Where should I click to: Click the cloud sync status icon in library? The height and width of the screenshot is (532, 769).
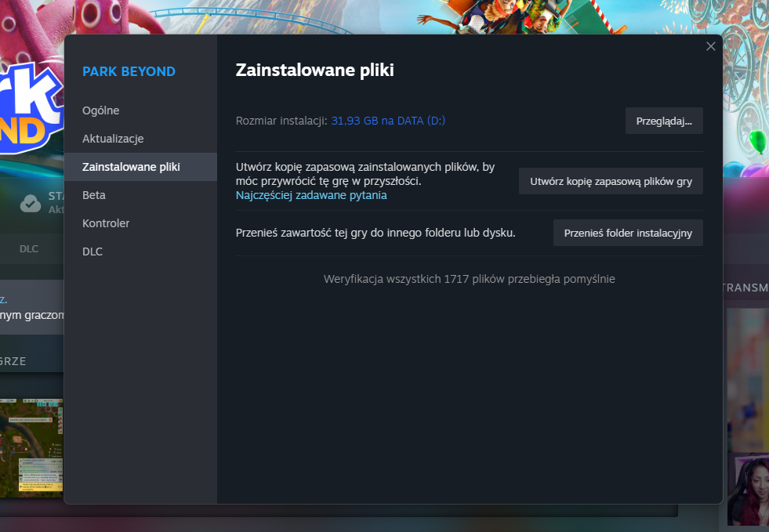coord(31,203)
